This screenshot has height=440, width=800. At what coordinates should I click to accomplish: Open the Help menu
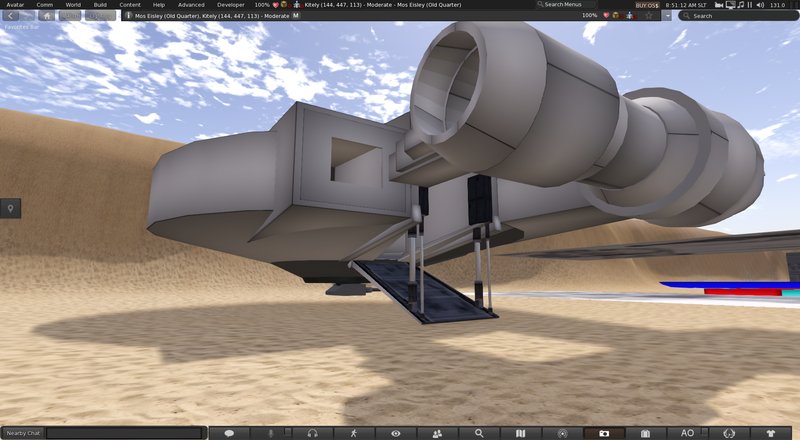tap(159, 5)
